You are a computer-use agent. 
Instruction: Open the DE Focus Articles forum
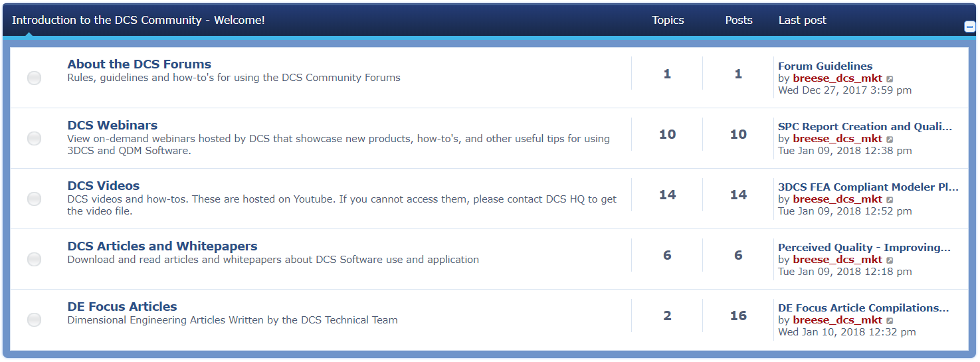click(x=122, y=306)
